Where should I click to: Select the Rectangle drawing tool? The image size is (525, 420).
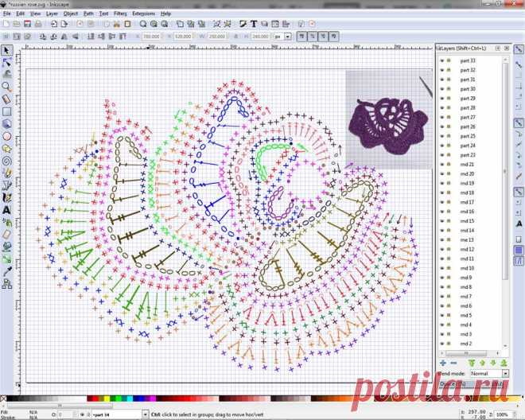click(6, 111)
